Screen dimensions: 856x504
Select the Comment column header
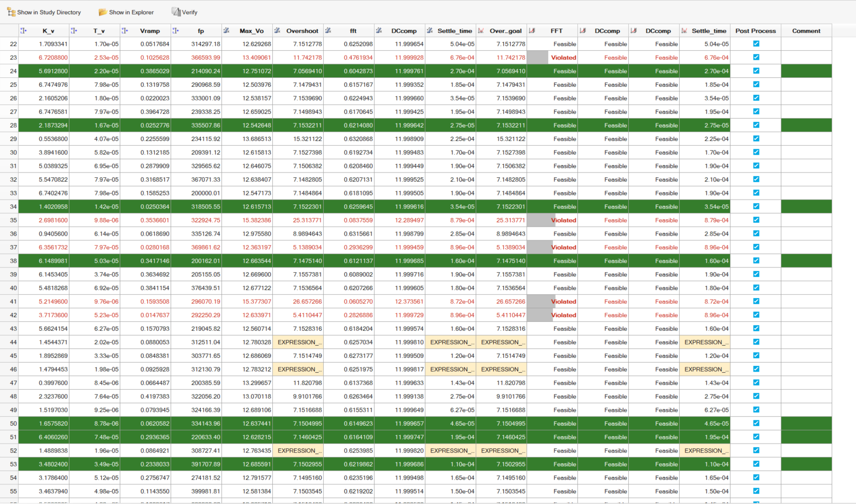(806, 31)
